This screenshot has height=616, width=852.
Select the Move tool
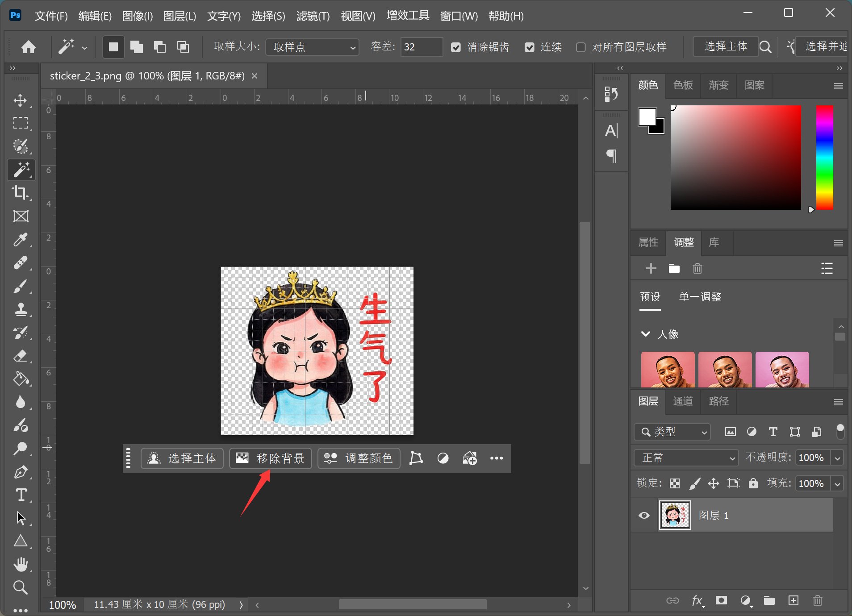coord(21,100)
